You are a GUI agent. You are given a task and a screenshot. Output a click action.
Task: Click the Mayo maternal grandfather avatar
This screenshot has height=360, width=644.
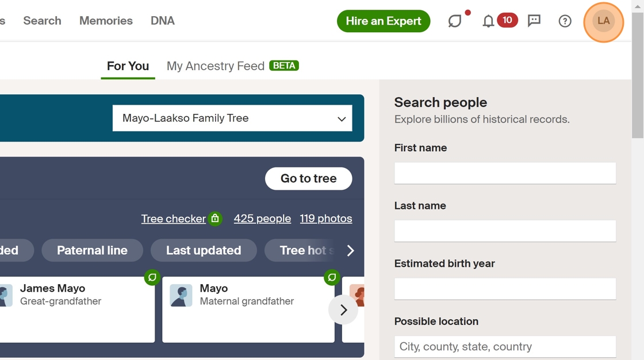point(181,295)
